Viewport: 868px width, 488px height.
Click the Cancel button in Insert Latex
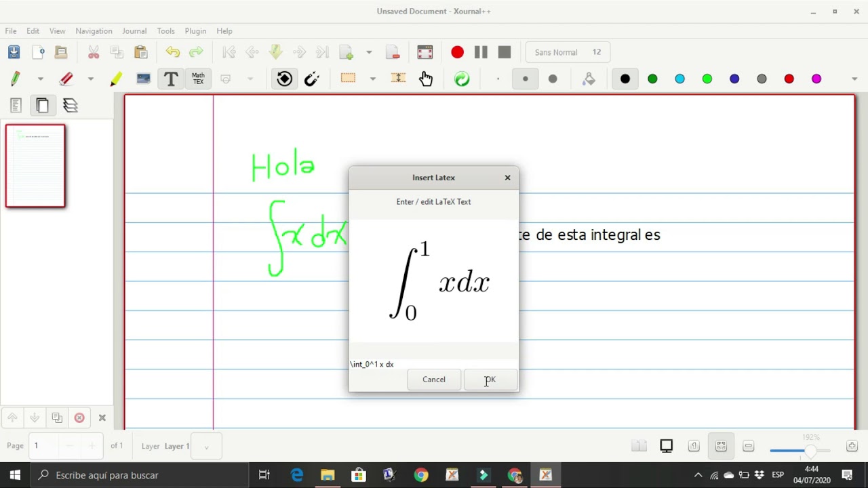tap(434, 380)
